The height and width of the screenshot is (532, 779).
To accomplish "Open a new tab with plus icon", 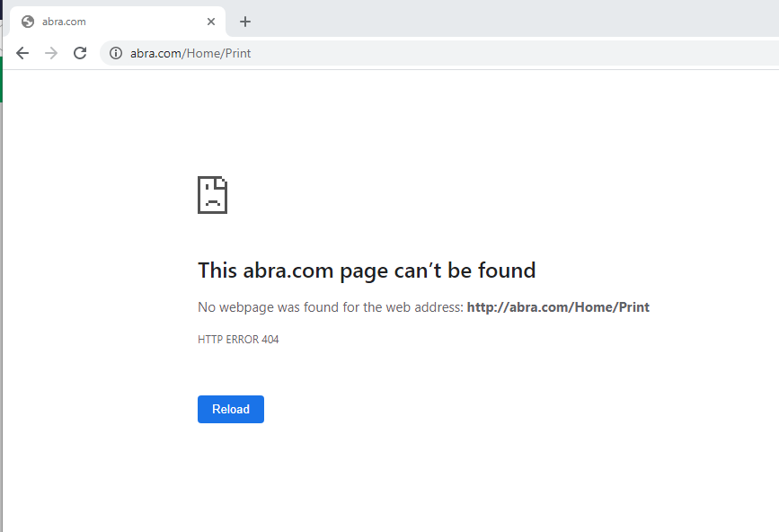I will pos(245,22).
